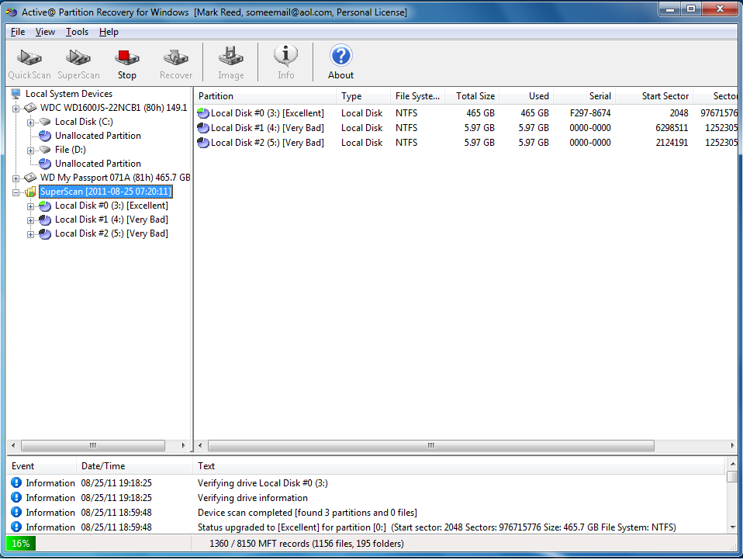Click tree icon of Local Disk #0 [Excellent]
The width and height of the screenshot is (743, 560).
[x=45, y=206]
